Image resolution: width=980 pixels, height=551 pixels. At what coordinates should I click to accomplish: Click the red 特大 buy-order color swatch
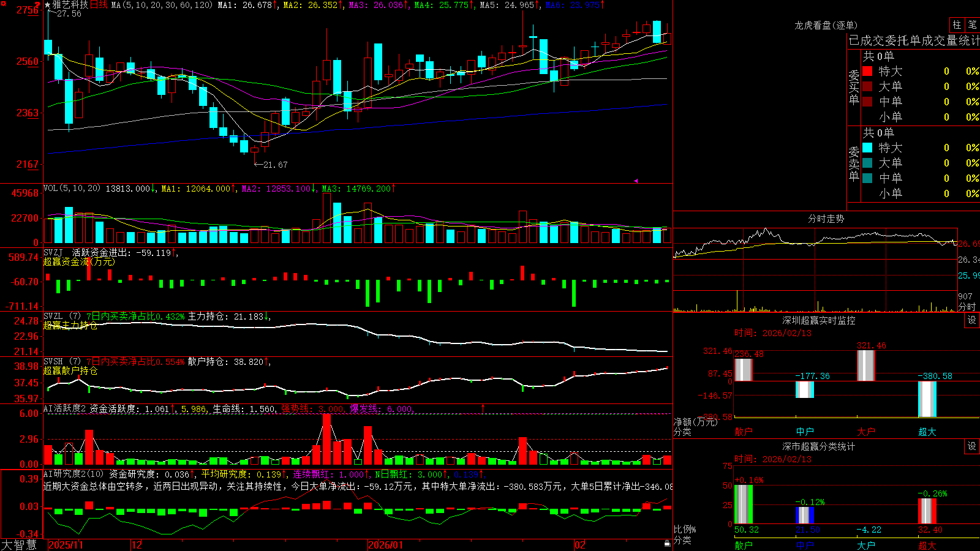(x=867, y=71)
